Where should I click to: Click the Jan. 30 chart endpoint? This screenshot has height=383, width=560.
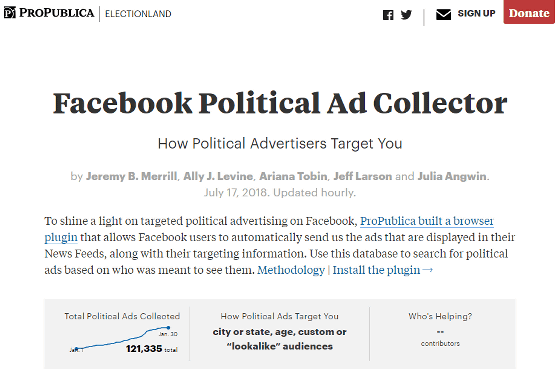(x=168, y=328)
